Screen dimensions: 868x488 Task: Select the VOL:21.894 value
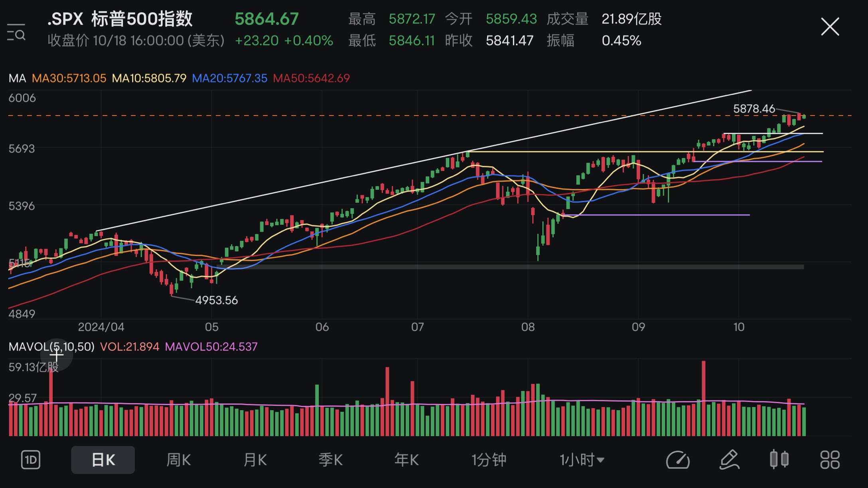[x=130, y=347]
